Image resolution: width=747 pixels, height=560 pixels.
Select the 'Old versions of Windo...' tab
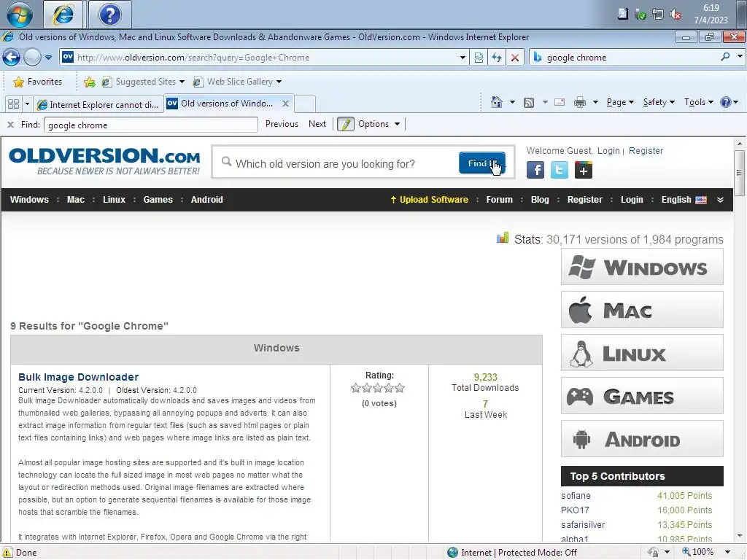[x=228, y=104]
